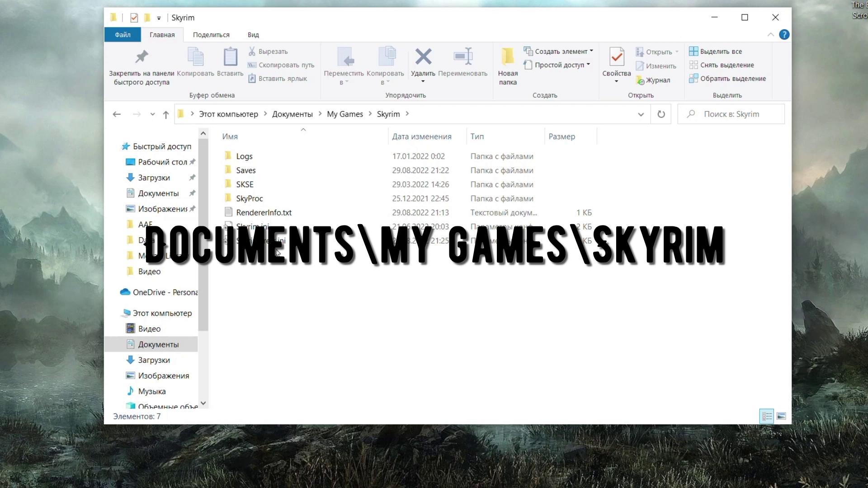Screen dimensions: 868x488
Task: Click My Games in breadcrumb path
Action: (x=345, y=114)
